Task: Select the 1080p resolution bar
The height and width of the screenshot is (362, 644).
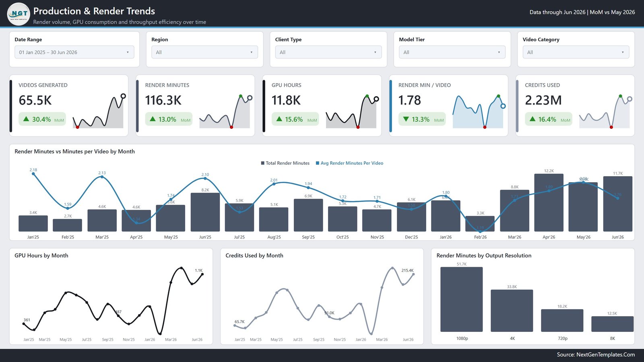Action: pos(461,299)
